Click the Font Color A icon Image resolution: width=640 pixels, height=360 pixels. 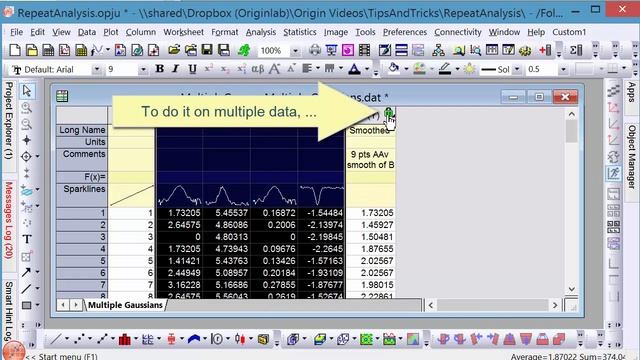click(354, 69)
